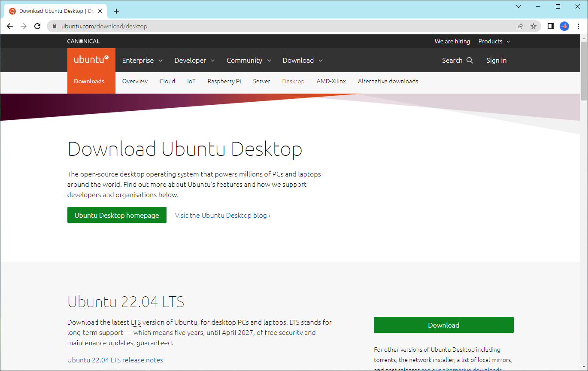Expand the Download menu
This screenshot has width=588, height=371.
pos(303,60)
